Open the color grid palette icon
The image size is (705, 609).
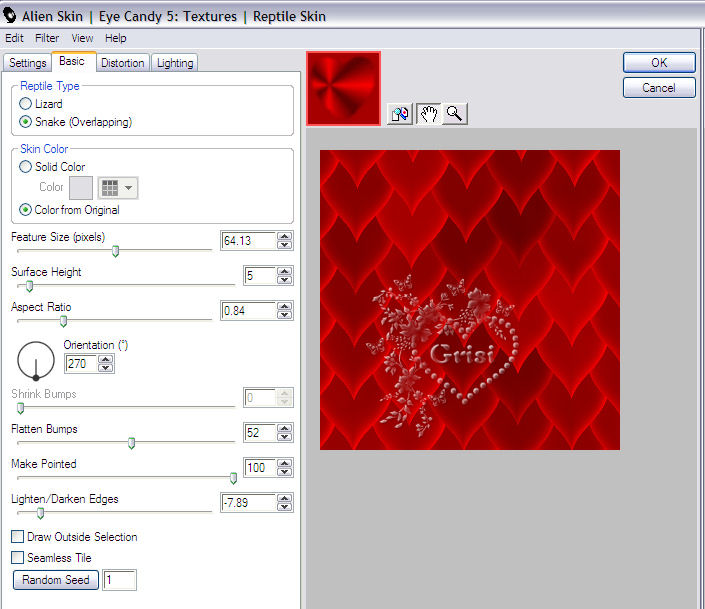109,187
